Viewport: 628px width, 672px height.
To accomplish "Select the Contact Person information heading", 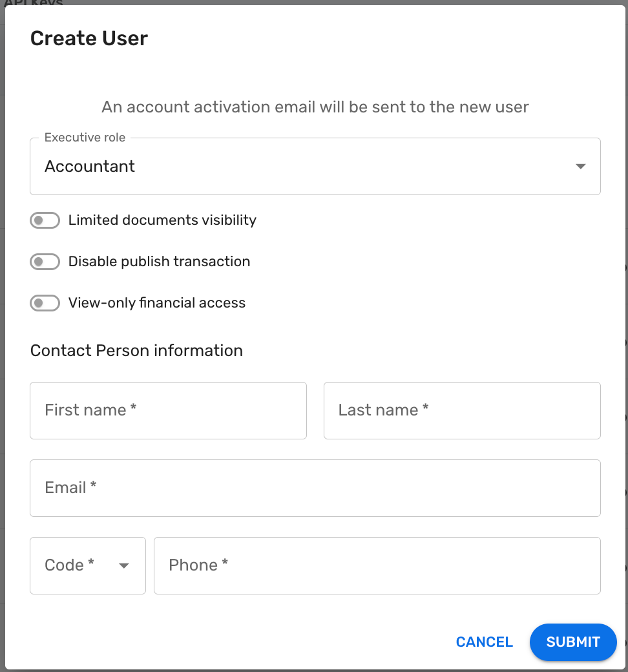I will (136, 351).
